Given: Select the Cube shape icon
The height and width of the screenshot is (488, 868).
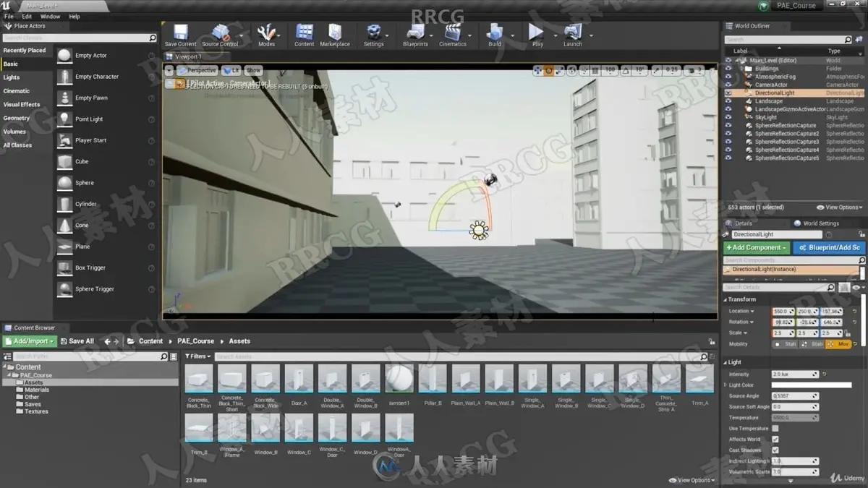Looking at the screenshot, I should point(64,161).
